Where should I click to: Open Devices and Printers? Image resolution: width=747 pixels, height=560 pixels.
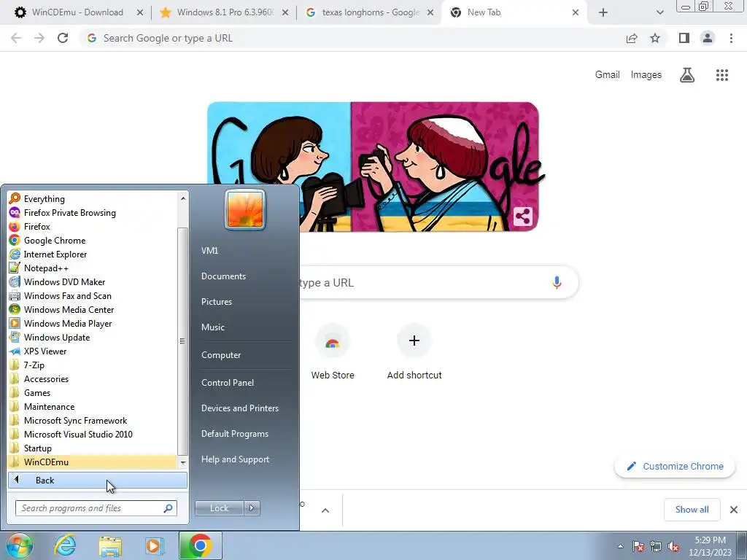[239, 408]
